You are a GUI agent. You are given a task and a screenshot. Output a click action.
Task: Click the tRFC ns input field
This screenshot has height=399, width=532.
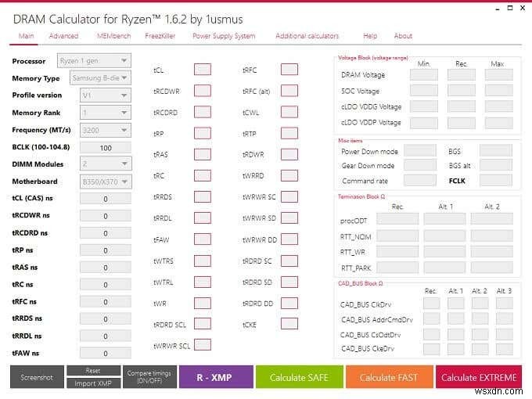106,302
